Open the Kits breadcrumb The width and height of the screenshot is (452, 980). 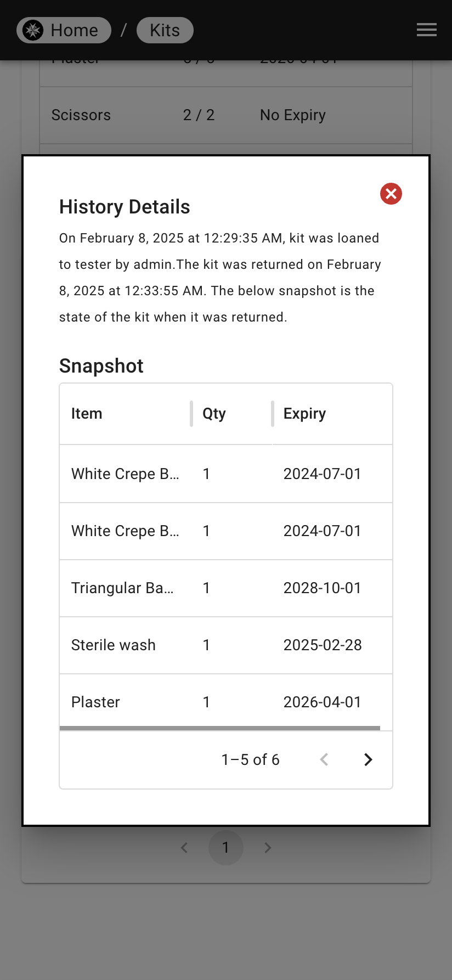pyautogui.click(x=165, y=30)
